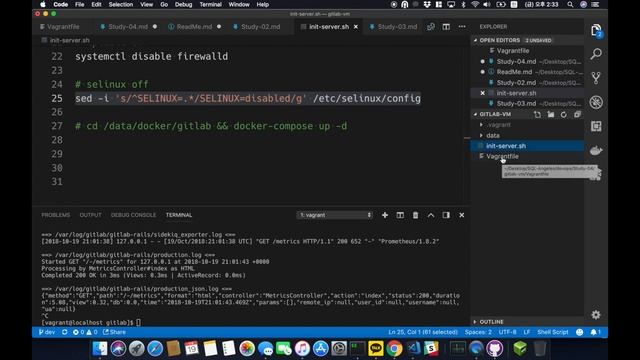Open the Debug menu in menu bar
Viewport: 640px width, 360px height.
[183, 4]
